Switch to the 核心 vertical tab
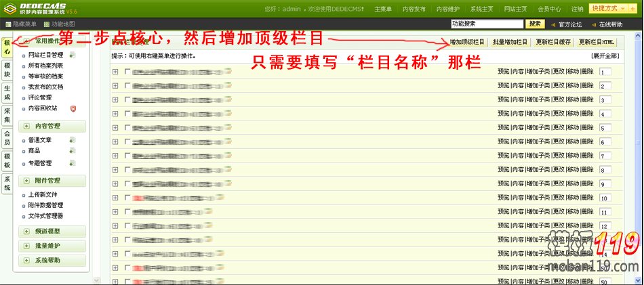Viewport: 644px width, 285px height. (x=7, y=47)
